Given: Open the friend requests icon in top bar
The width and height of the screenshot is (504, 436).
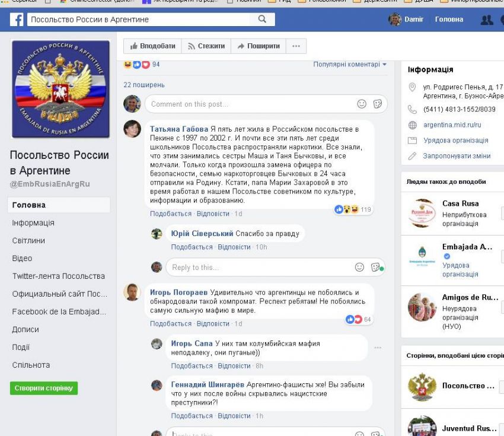Looking at the screenshot, I should coord(487,20).
